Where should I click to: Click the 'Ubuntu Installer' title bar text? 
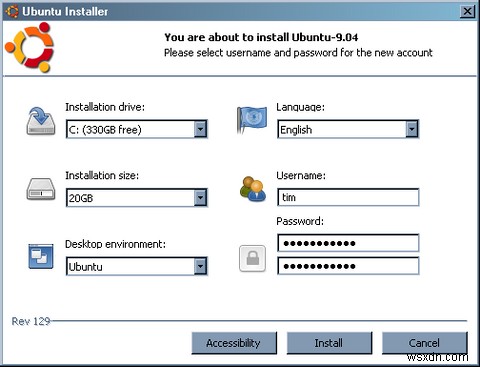[x=65, y=12]
